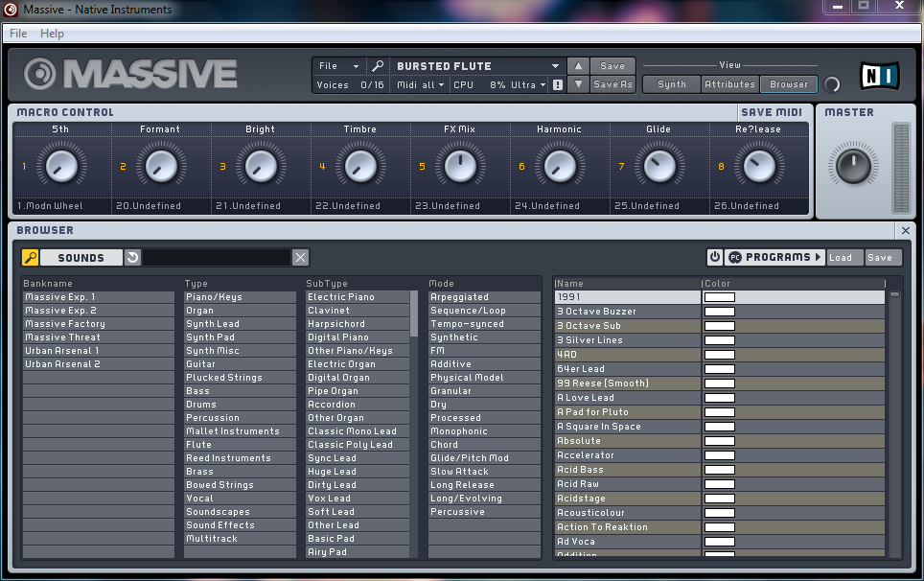
Task: Click the Timbre macro knob
Action: click(360, 167)
